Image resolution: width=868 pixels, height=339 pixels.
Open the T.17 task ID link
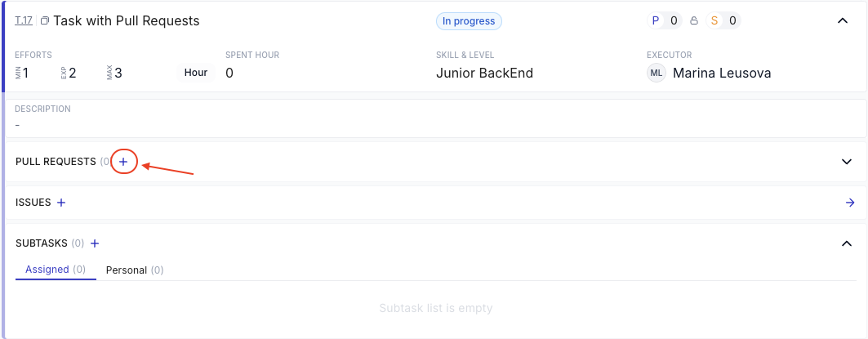[24, 21]
